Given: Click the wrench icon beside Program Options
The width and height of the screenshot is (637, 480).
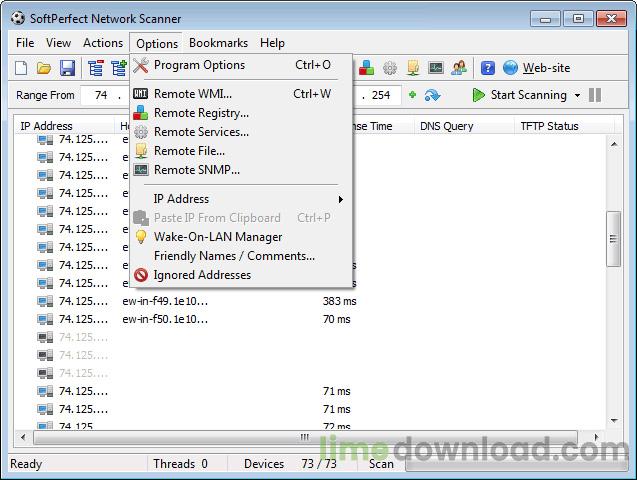Looking at the screenshot, I should (x=141, y=65).
